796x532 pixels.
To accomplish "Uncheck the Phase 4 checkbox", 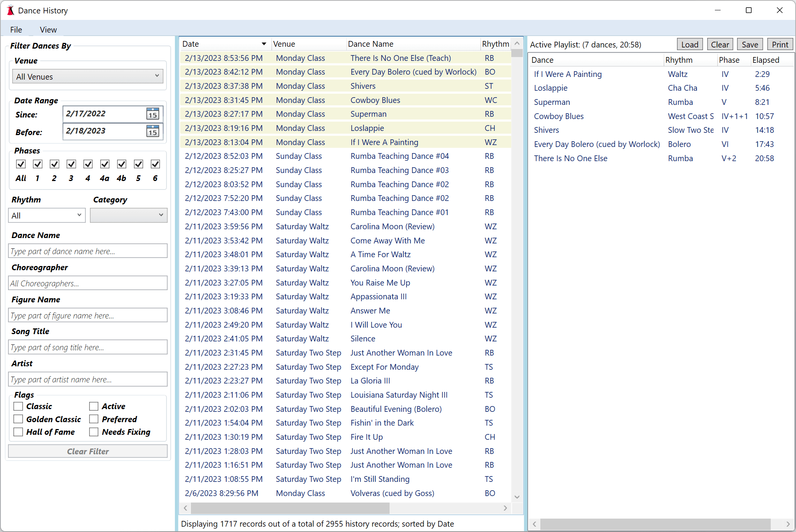I will [88, 164].
